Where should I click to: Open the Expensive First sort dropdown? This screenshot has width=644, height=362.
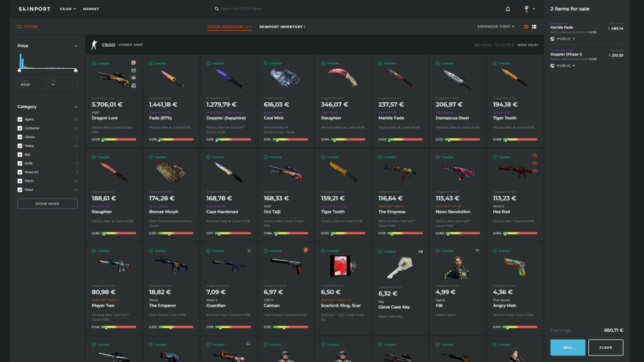click(496, 26)
